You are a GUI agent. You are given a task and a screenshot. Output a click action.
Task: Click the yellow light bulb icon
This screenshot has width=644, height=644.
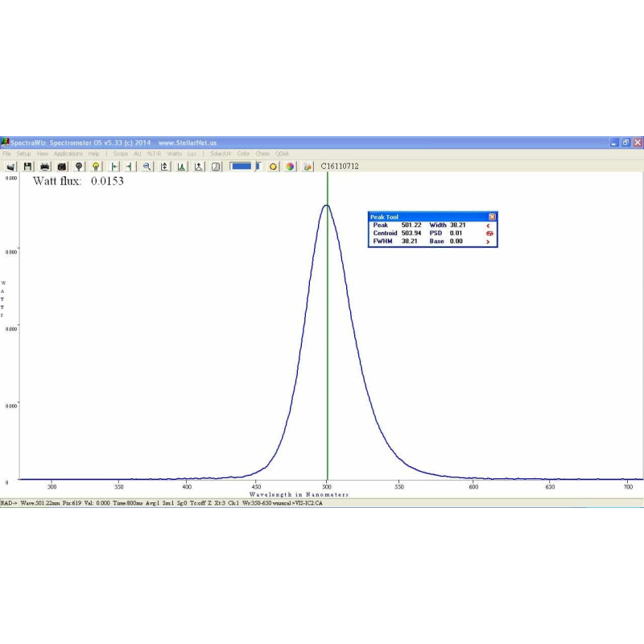[x=96, y=167]
